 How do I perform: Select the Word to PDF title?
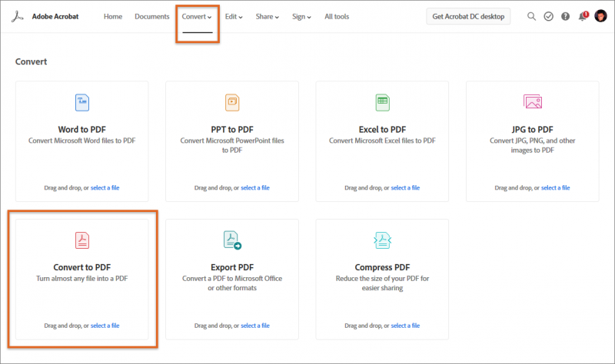click(x=82, y=129)
